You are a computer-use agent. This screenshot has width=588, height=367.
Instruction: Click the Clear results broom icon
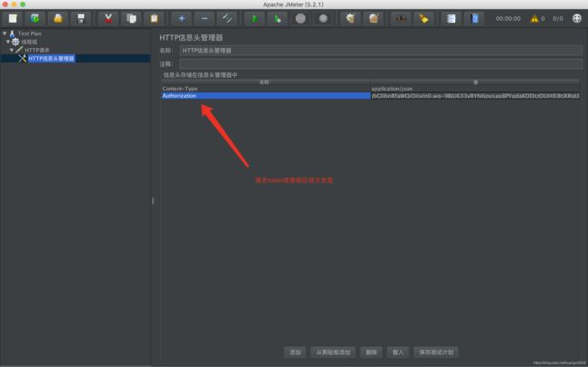[x=351, y=18]
